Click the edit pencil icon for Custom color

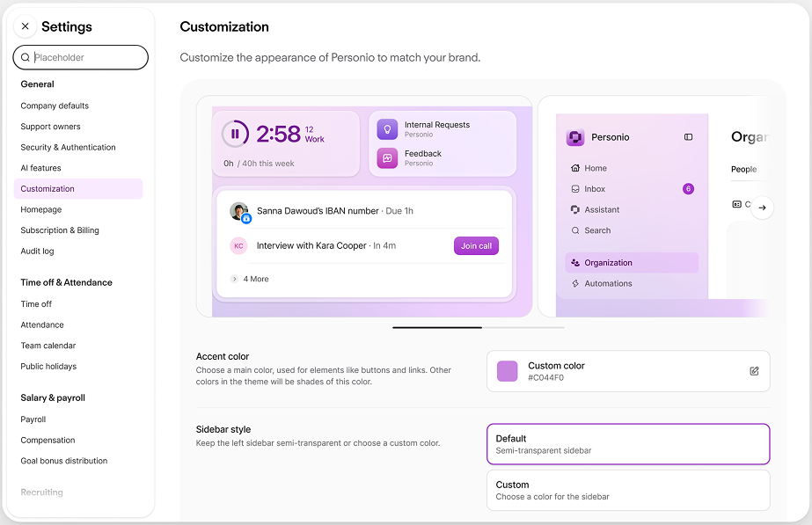[754, 371]
